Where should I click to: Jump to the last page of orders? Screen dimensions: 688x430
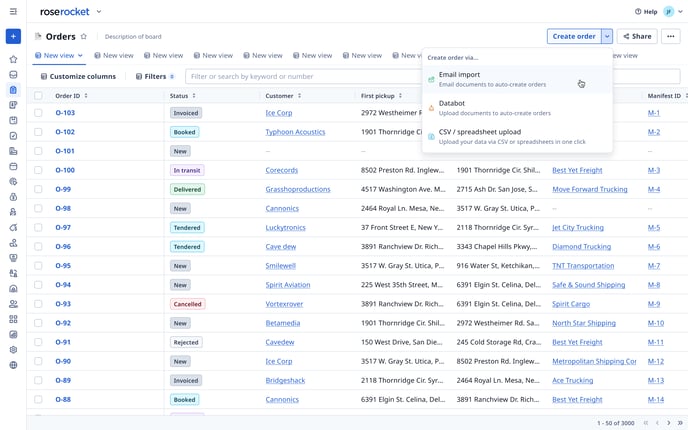click(x=680, y=423)
